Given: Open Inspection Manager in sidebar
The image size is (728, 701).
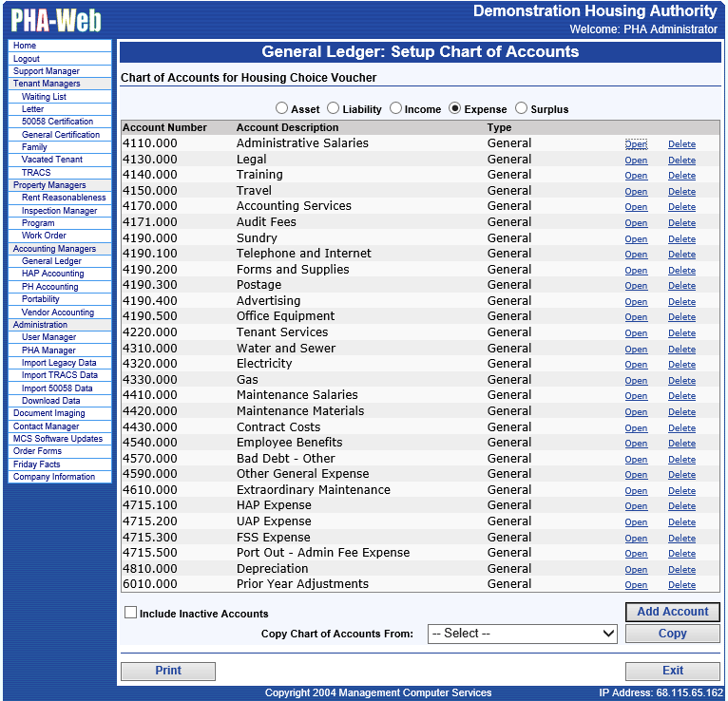Looking at the screenshot, I should pyautogui.click(x=60, y=211).
